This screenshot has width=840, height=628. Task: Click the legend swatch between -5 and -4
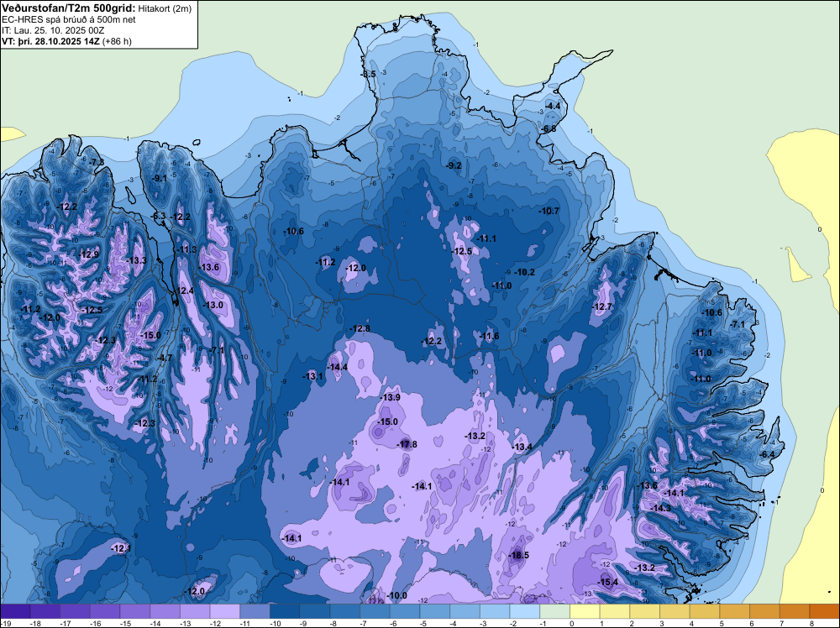(435, 611)
